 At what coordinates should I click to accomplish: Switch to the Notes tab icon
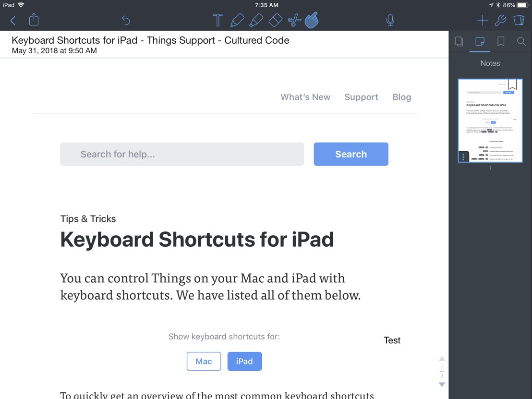(480, 42)
